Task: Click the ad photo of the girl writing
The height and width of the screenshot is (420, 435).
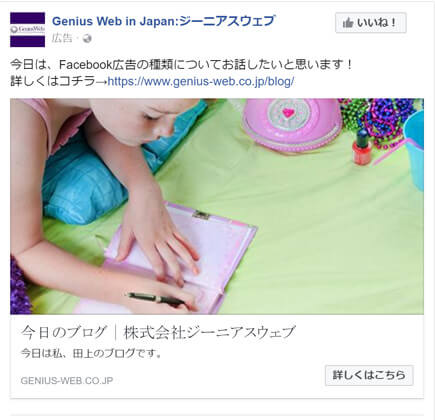Action: point(217,206)
